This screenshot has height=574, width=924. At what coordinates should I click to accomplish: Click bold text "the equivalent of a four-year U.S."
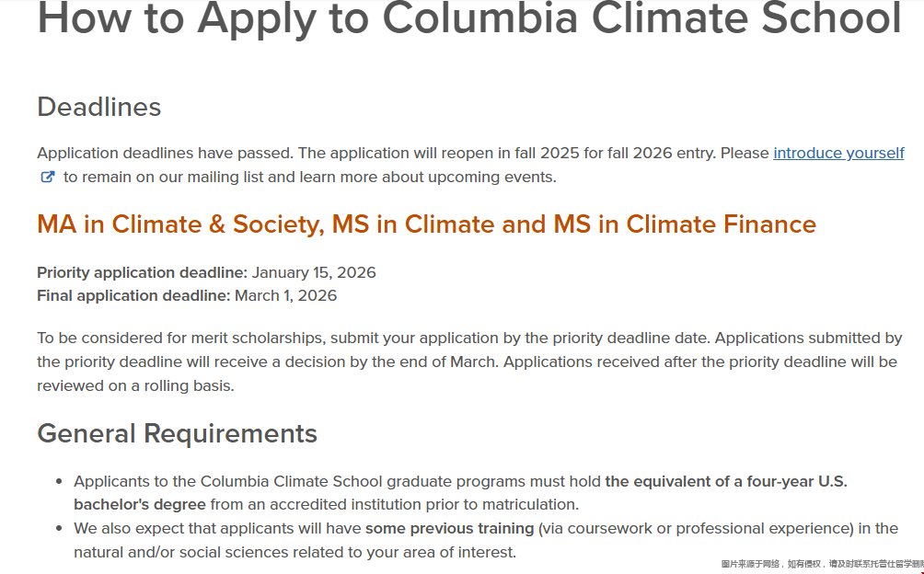726,481
